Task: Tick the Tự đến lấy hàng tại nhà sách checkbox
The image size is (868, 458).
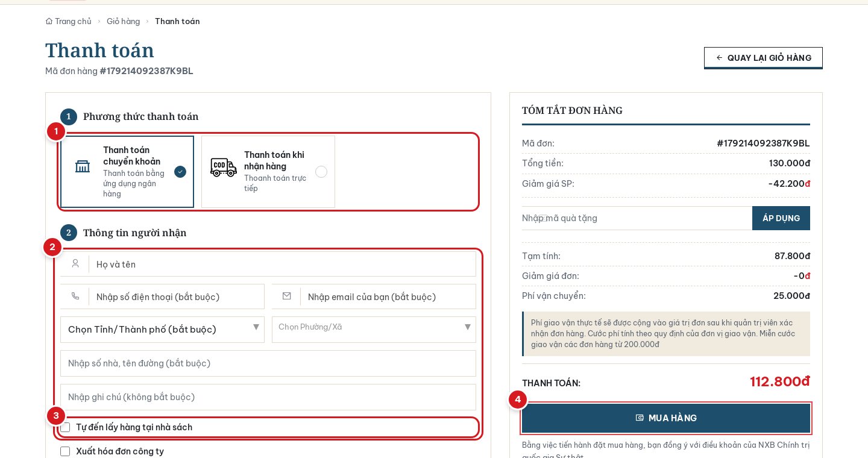Action: click(x=65, y=427)
